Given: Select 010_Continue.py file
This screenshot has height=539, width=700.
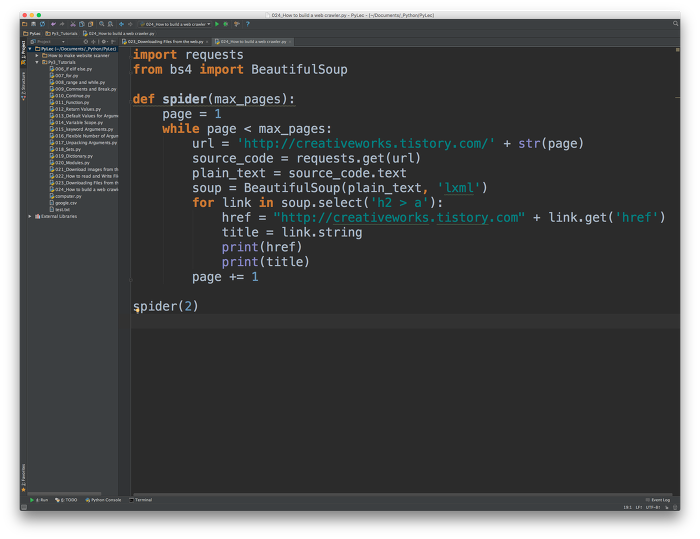Looking at the screenshot, I should pyautogui.click(x=70, y=96).
